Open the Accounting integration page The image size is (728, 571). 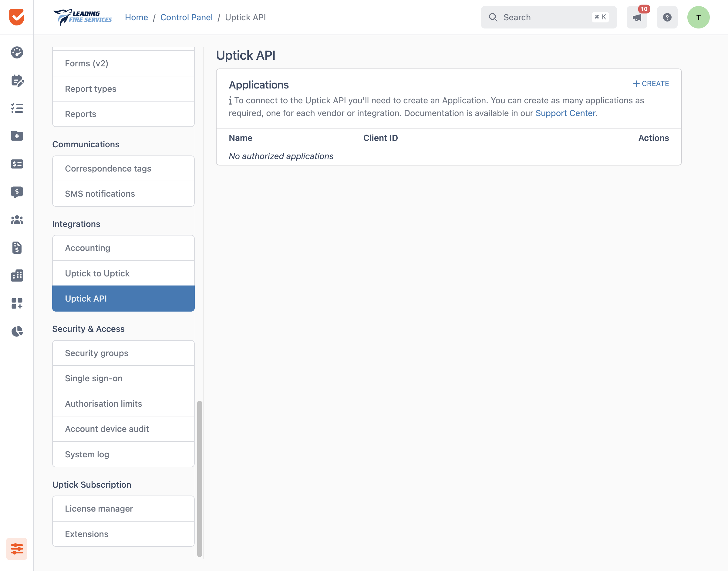(123, 248)
